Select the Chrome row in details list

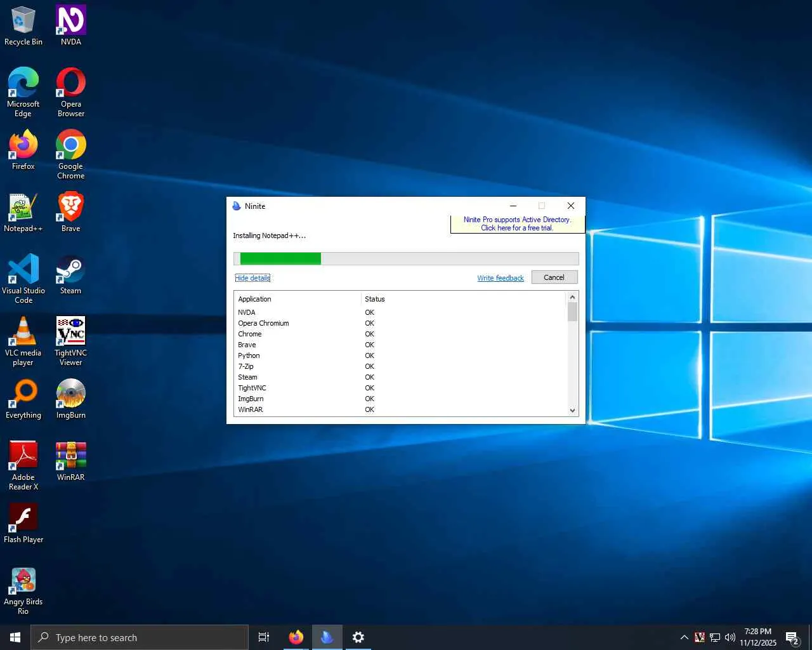pyautogui.click(x=400, y=334)
